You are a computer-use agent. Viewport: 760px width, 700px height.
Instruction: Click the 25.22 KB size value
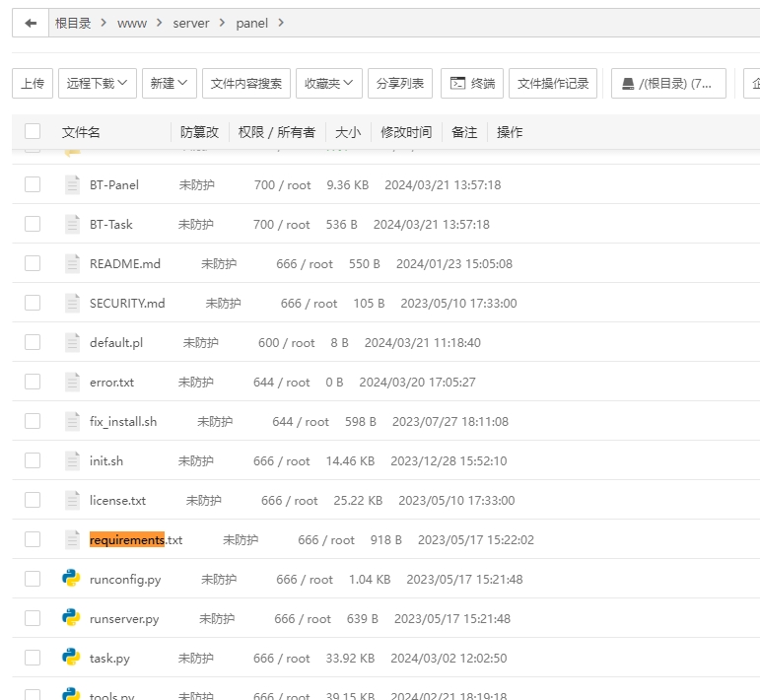[x=358, y=500]
